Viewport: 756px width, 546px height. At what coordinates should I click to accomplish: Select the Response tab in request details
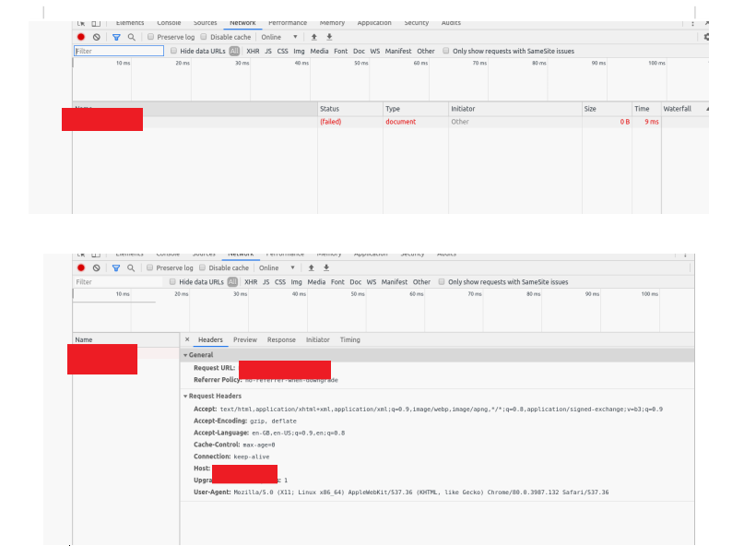click(x=281, y=339)
